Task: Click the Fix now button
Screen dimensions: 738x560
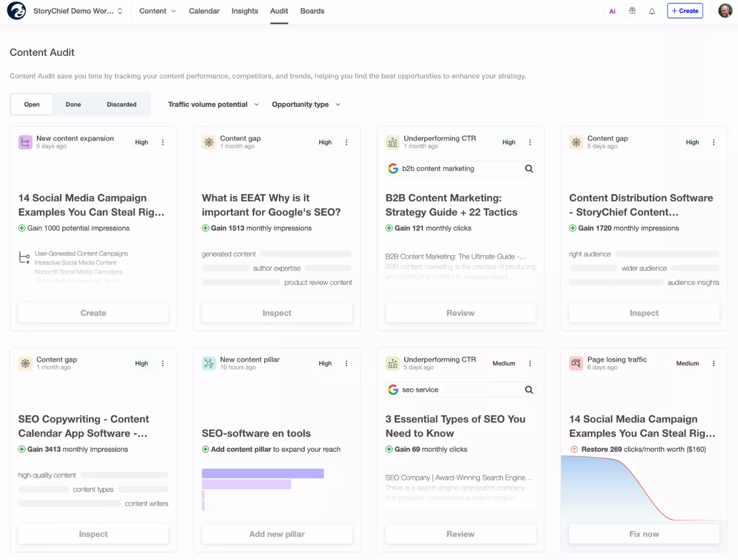Action: [643, 534]
